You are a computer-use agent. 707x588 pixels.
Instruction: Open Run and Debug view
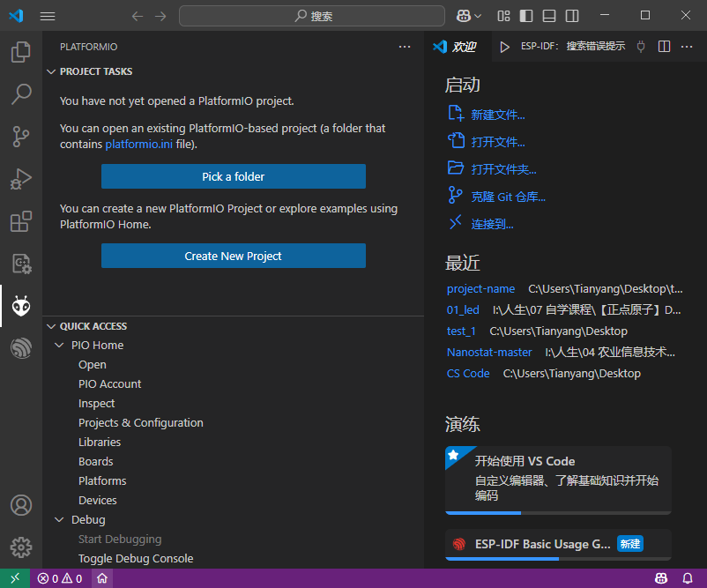[x=21, y=179]
